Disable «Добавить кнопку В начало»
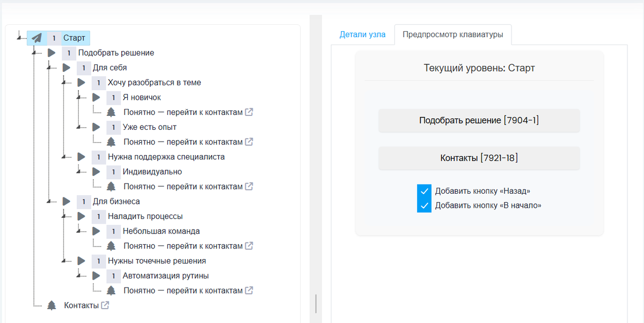 point(424,205)
